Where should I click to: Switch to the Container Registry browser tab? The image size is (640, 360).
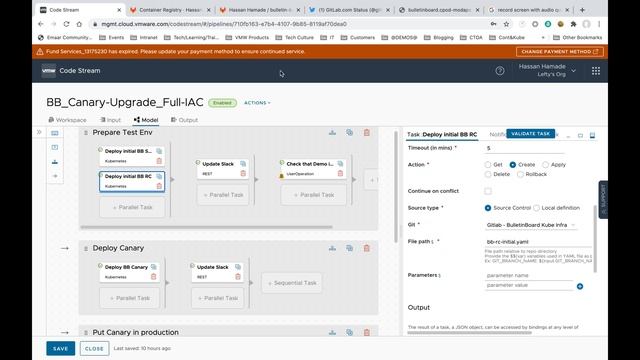pos(171,10)
